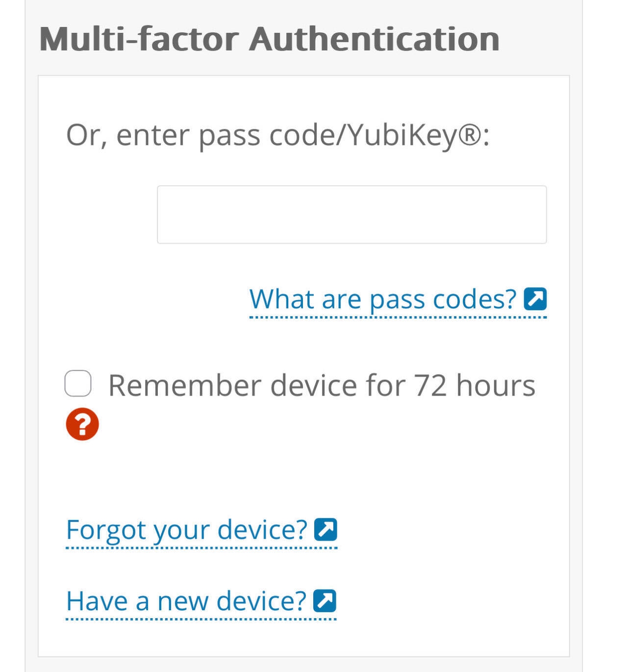Learn what pass codes are

click(x=383, y=299)
